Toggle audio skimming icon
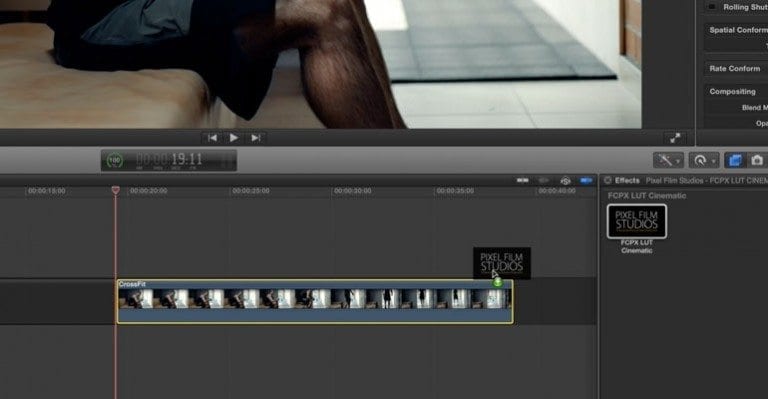The height and width of the screenshot is (399, 768). pos(544,181)
